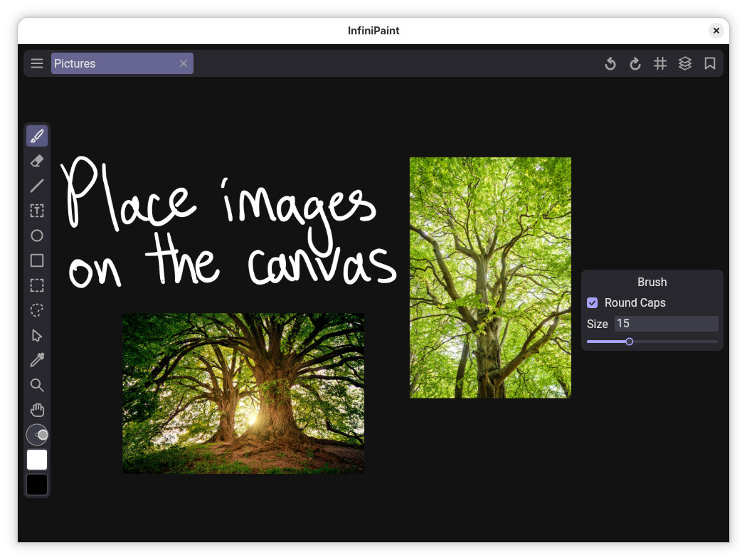Select the Eyedropper tool
747x560 pixels.
point(37,360)
